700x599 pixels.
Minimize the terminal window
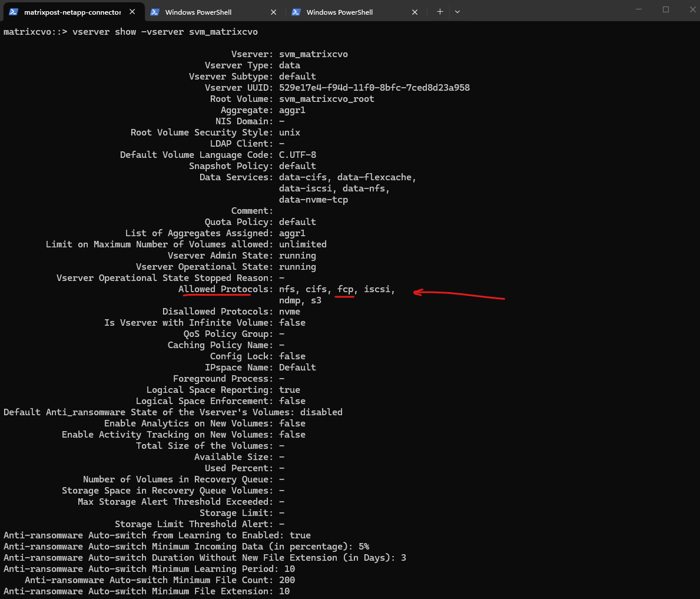pos(639,9)
